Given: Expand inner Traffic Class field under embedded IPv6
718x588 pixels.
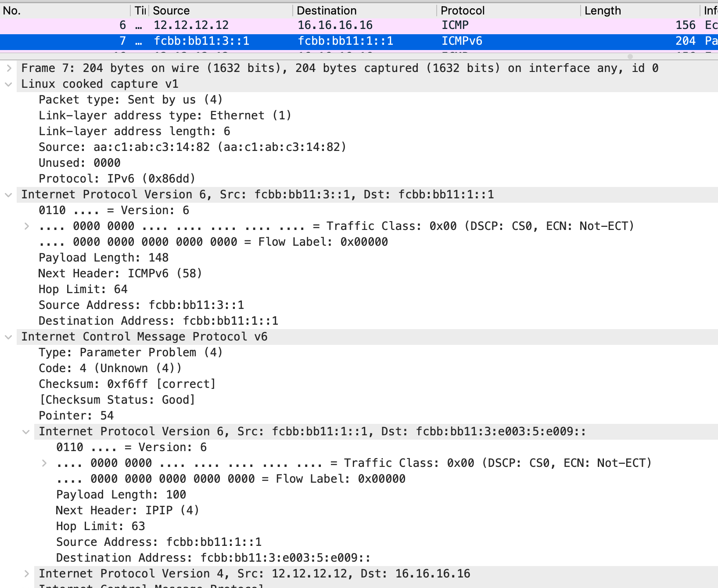Looking at the screenshot, I should click(x=44, y=463).
